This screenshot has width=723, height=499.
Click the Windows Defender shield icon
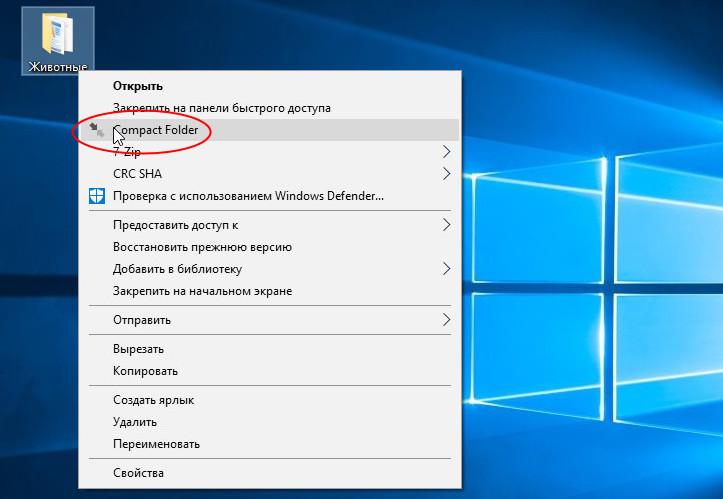pos(97,196)
